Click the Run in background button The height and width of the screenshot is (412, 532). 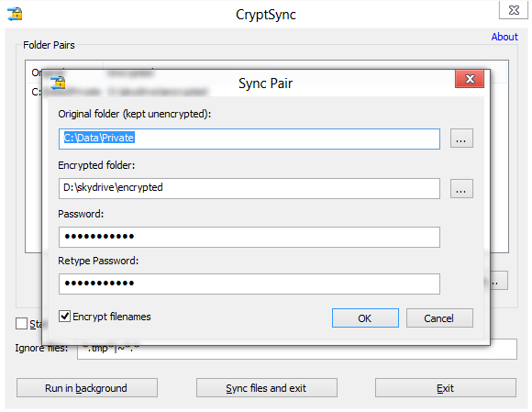tap(87, 388)
